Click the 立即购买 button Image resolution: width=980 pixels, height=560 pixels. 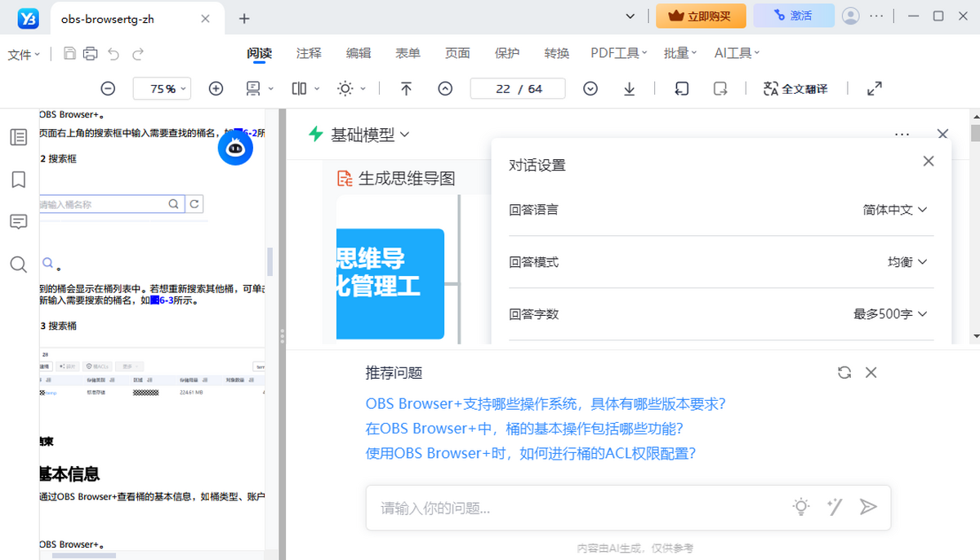coord(701,16)
